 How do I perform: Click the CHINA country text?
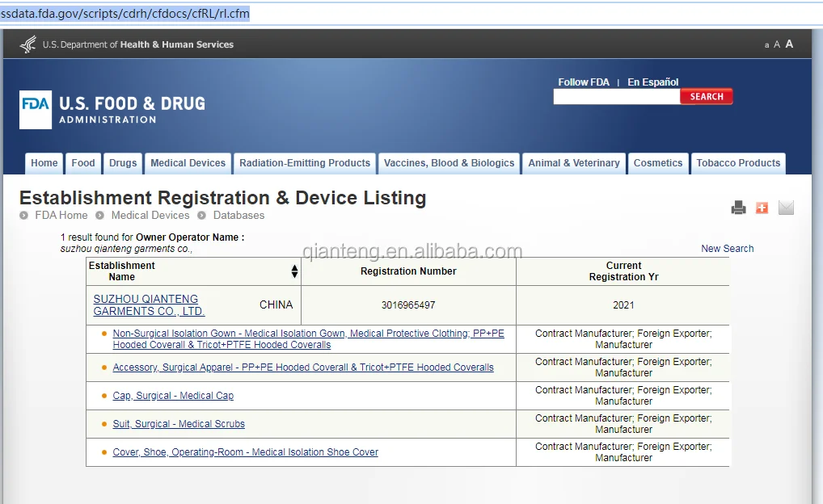276,304
